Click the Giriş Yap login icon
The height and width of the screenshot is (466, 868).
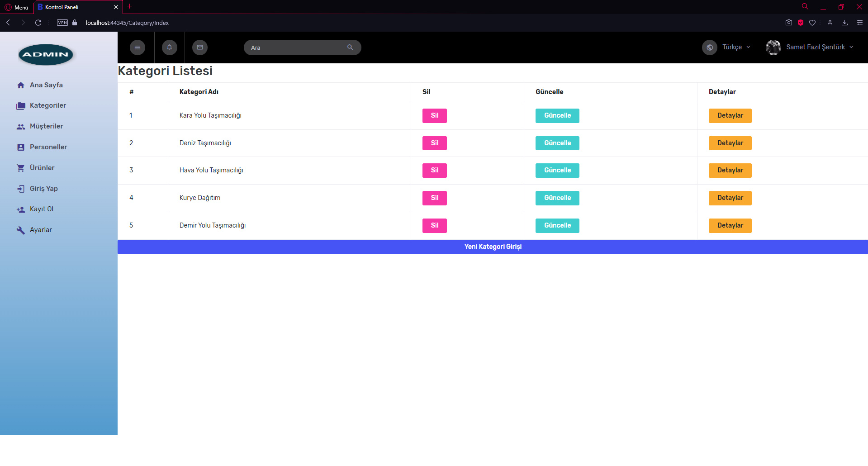pos(21,188)
